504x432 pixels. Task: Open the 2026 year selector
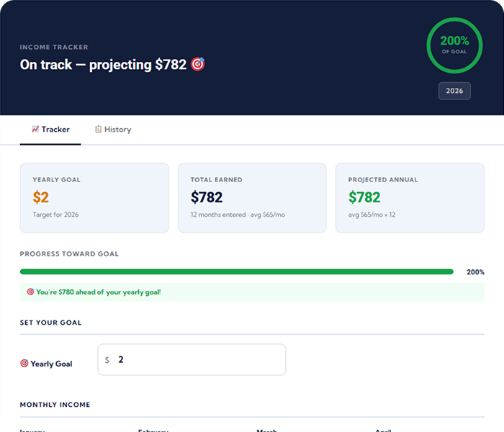454,91
